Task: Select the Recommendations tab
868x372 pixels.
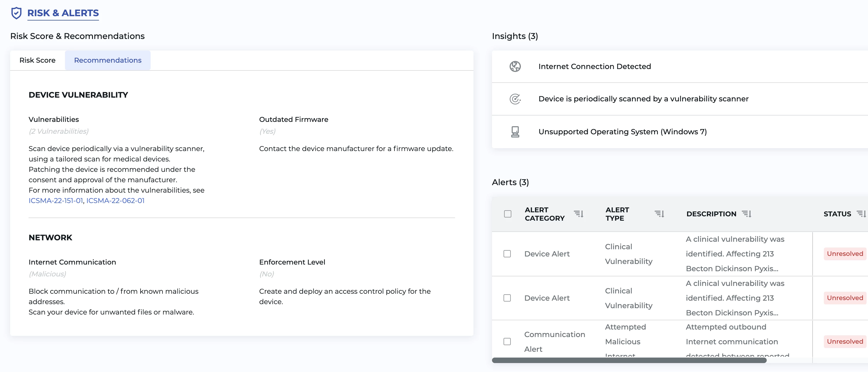Action: [107, 60]
